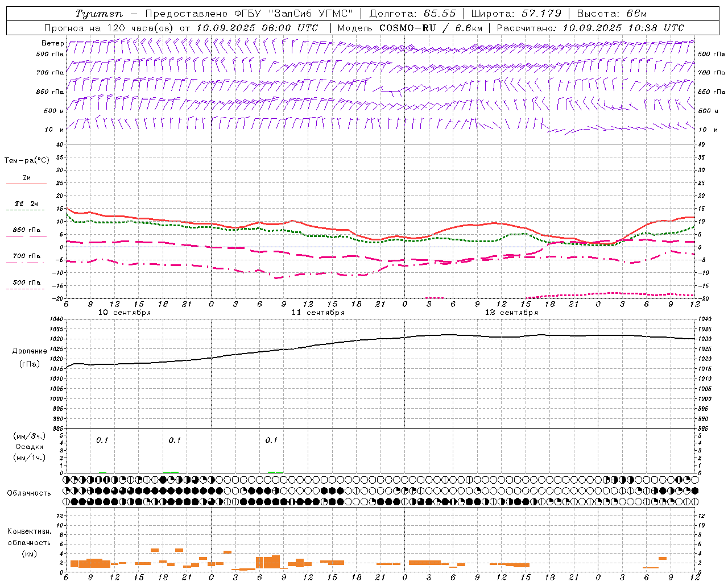Click the Модель COSMO-RU / 6.6км label
The image size is (728, 582).
410,28
